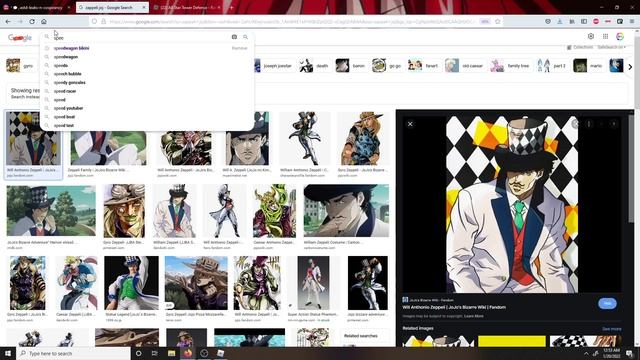Reload the page with the refresh icon
Image resolution: width=640 pixels, height=360 pixels.
pos(32,21)
